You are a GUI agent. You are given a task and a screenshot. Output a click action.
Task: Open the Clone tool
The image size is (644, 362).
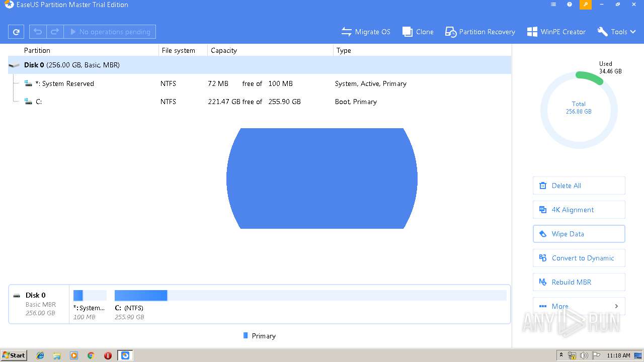tap(418, 32)
